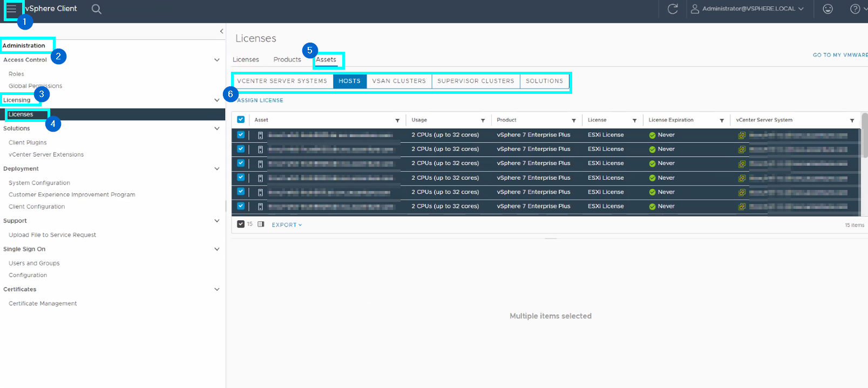Open Client Configuration under Deployment
The width and height of the screenshot is (868, 388).
tap(37, 207)
